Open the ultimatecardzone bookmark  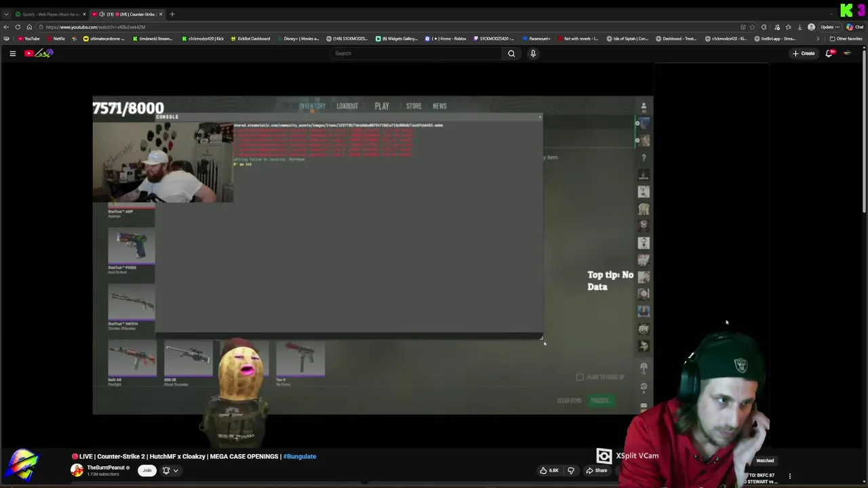[104, 39]
